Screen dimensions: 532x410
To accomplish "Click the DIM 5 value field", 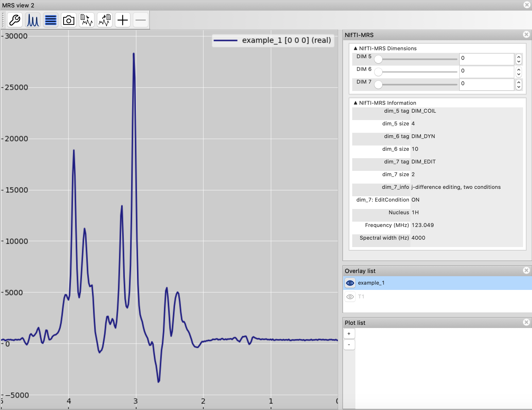I will (x=487, y=59).
